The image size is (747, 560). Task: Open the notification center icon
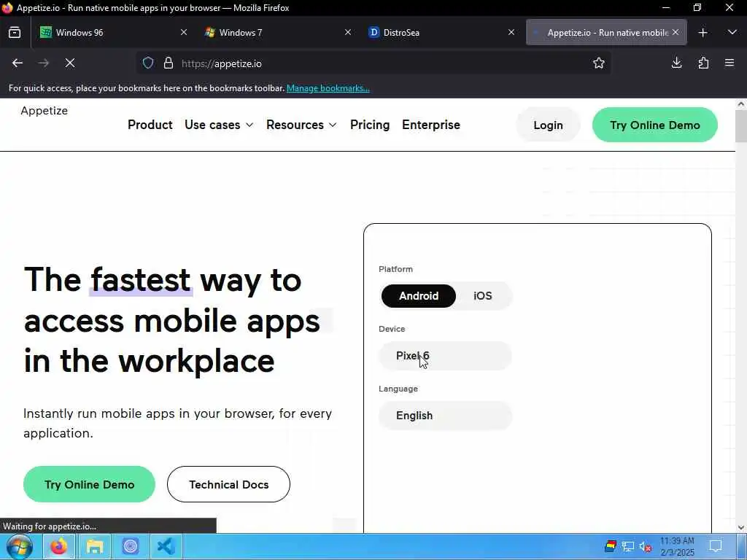[x=716, y=546]
